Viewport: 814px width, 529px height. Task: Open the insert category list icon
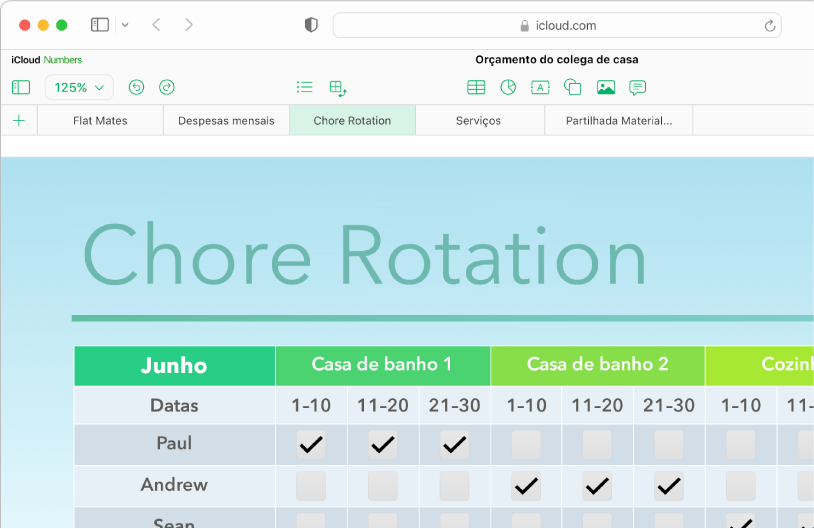[x=305, y=88]
